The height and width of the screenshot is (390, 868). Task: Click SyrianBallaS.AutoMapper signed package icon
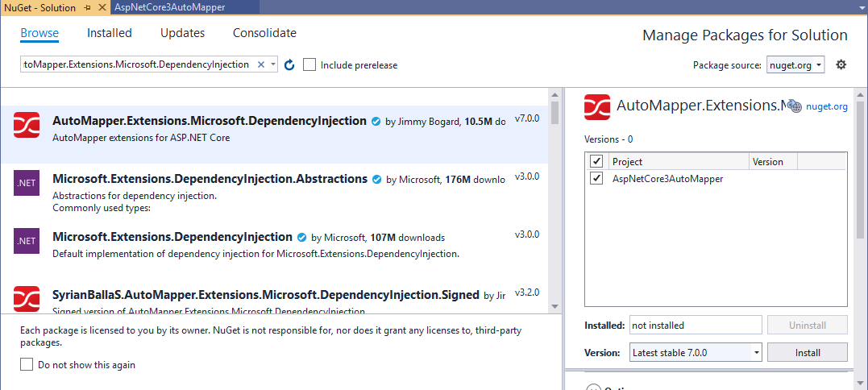(x=26, y=299)
